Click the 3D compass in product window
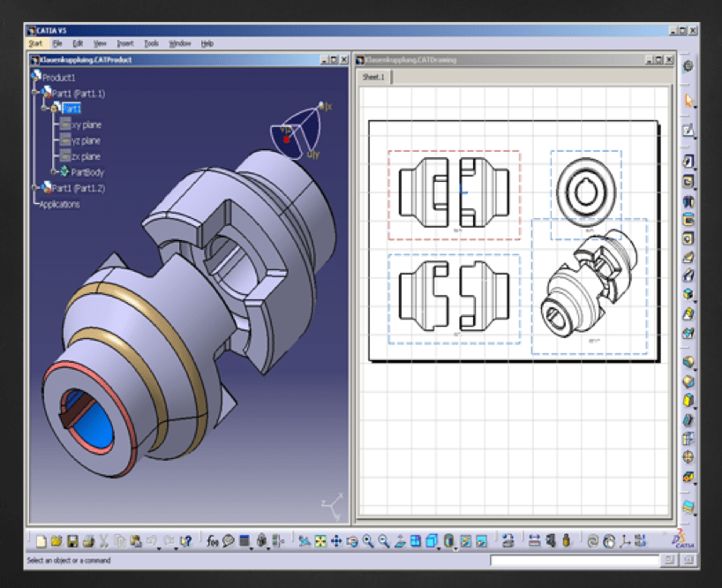The width and height of the screenshot is (722, 588). point(300,132)
